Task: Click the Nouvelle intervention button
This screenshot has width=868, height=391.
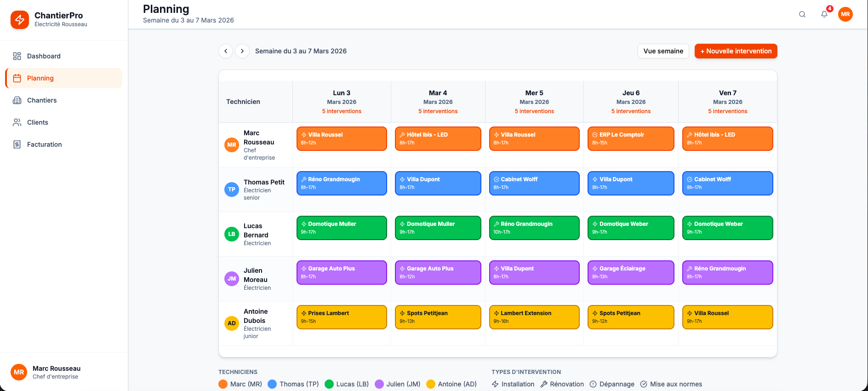Action: pyautogui.click(x=736, y=51)
